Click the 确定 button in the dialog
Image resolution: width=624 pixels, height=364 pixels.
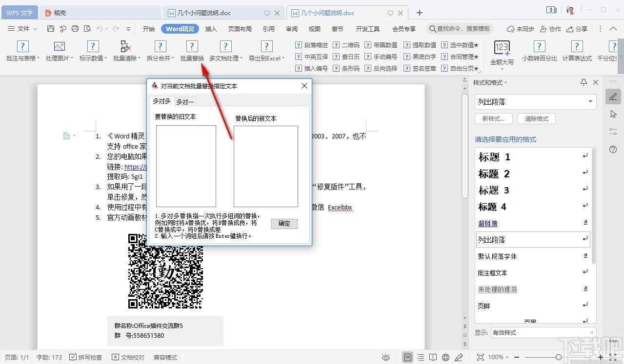(x=284, y=224)
